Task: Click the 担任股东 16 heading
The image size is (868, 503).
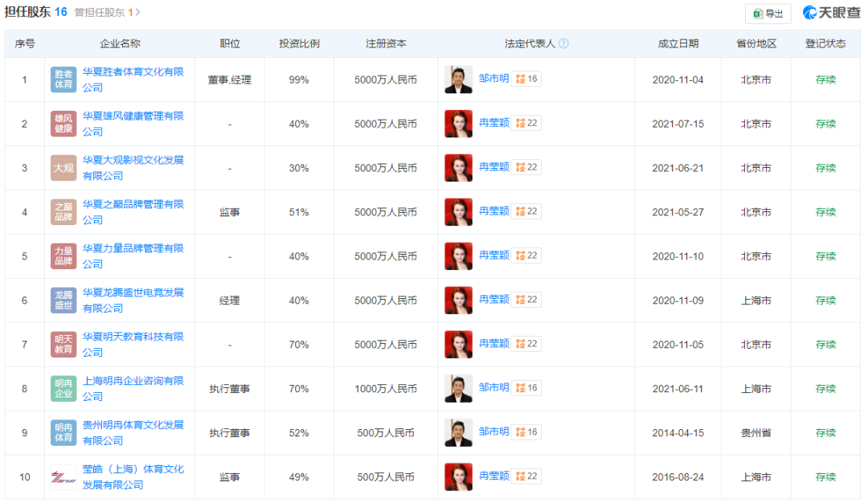Action: tap(36, 11)
